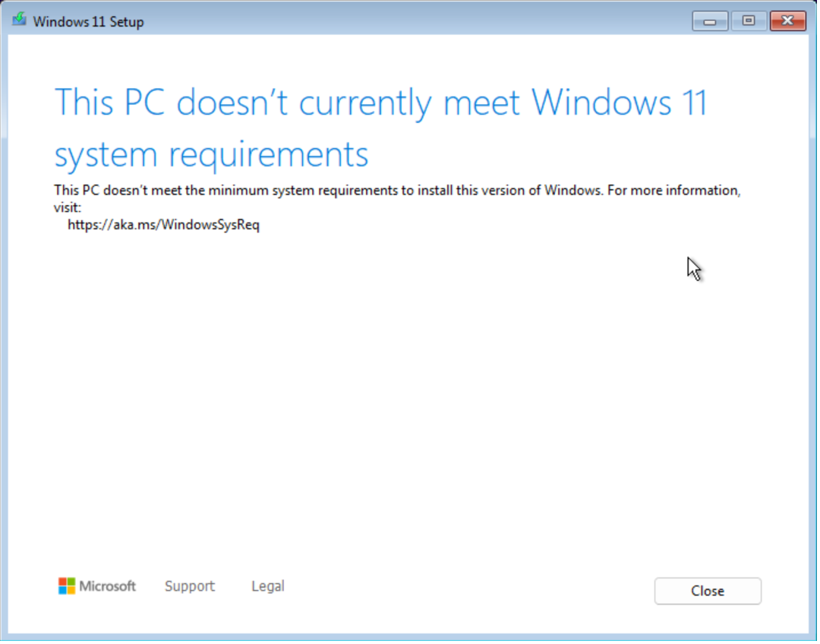The image size is (820, 644).
Task: Click the title bar text Windows 11 Setup
Action: point(88,21)
